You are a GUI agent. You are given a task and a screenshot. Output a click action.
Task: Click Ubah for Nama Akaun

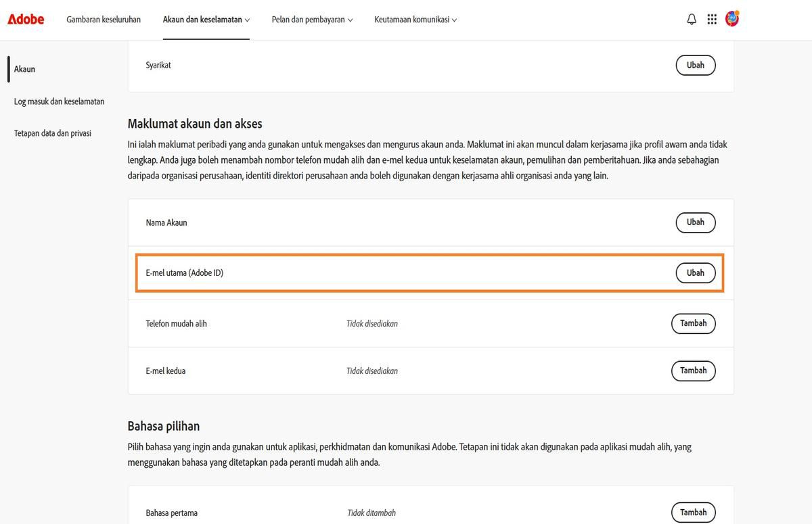click(x=695, y=222)
